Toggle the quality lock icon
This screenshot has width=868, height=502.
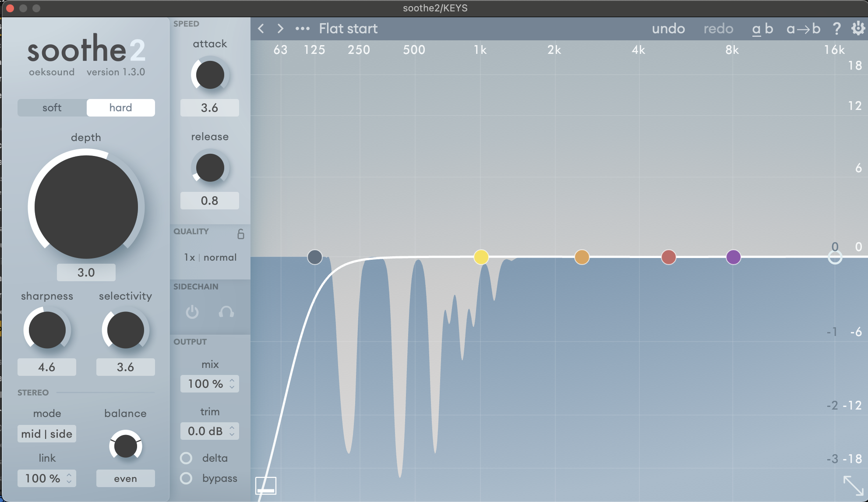click(x=240, y=234)
